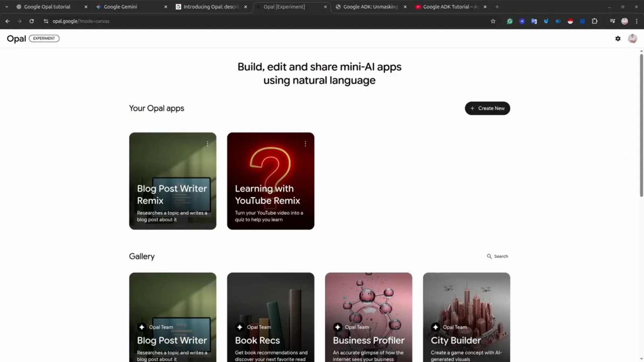Click the Gallery search magnifier icon
The image size is (644, 362).
(x=489, y=256)
